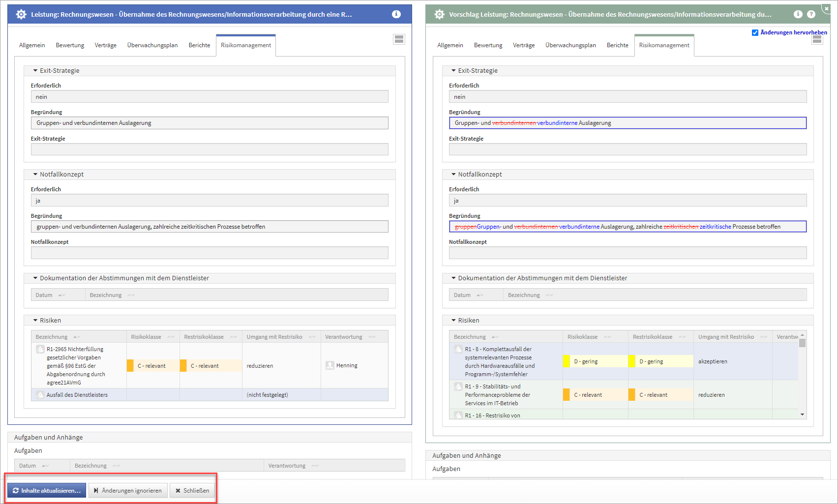
Task: Click the yellow D - gering Risikoklasse swatch
Action: 566,361
